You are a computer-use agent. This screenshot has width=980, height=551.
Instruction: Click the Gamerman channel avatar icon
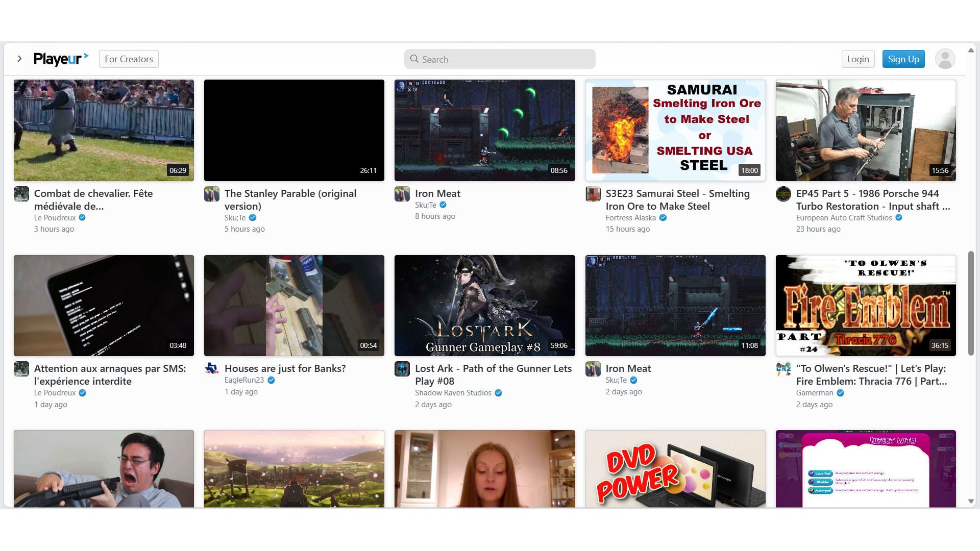(x=783, y=368)
